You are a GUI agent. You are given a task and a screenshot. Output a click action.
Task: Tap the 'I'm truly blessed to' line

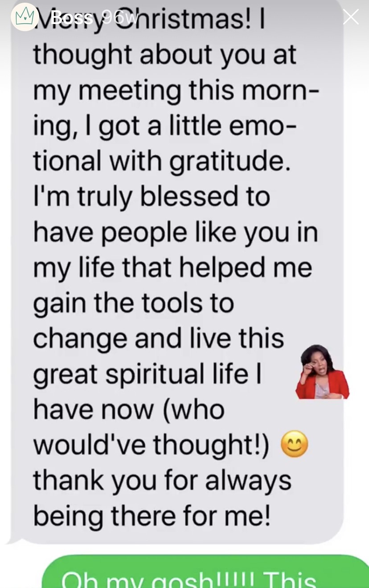(x=152, y=196)
